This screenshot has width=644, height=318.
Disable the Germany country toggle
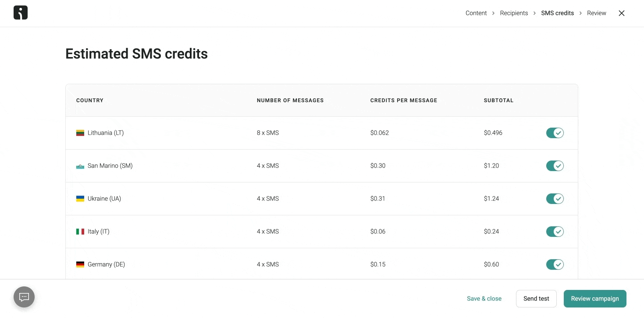(555, 264)
